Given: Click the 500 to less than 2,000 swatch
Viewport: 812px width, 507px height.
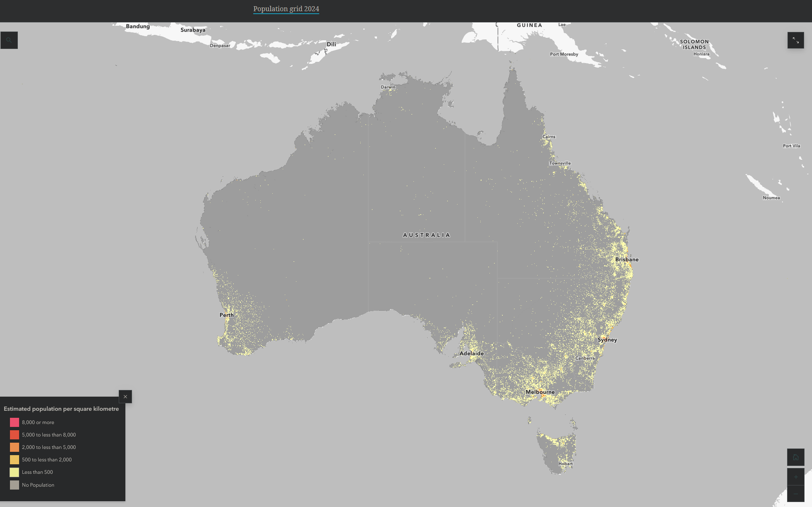Looking at the screenshot, I should [15, 460].
